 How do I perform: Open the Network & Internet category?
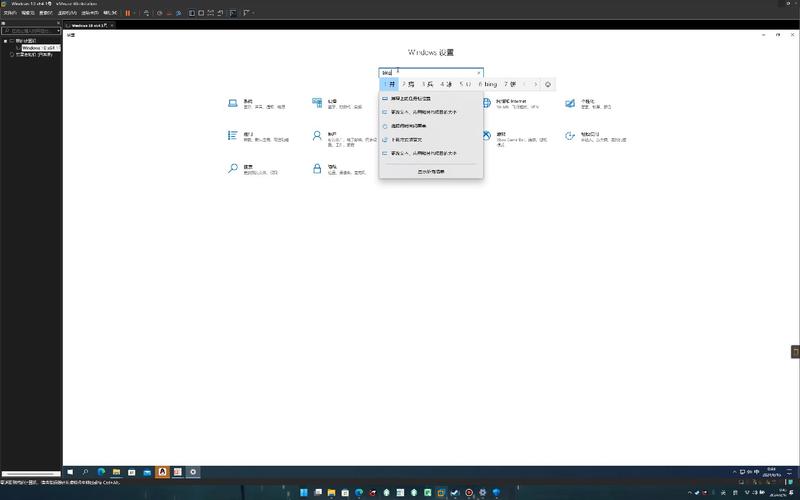510,104
